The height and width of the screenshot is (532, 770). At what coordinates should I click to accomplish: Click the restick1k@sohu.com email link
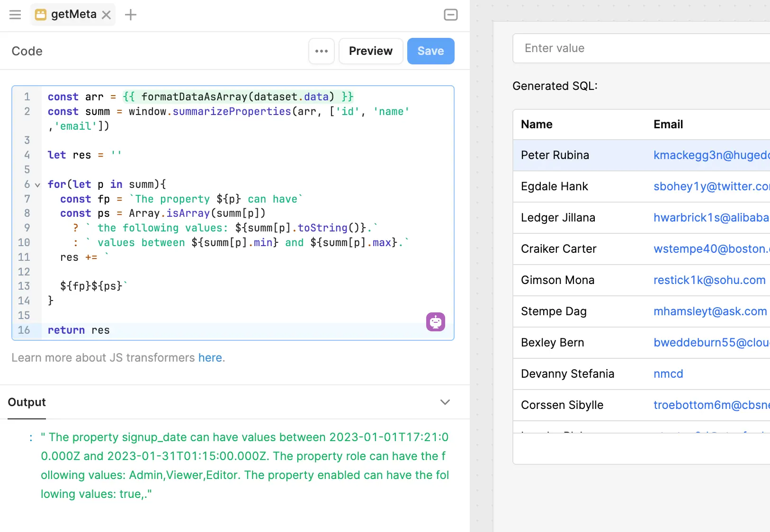tap(709, 280)
